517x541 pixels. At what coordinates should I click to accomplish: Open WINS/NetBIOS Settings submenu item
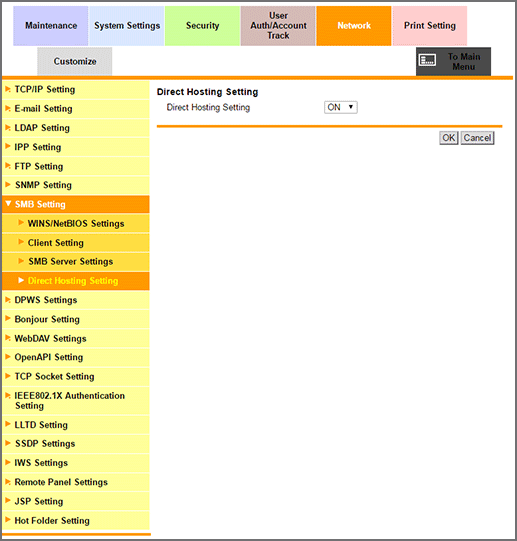[76, 224]
